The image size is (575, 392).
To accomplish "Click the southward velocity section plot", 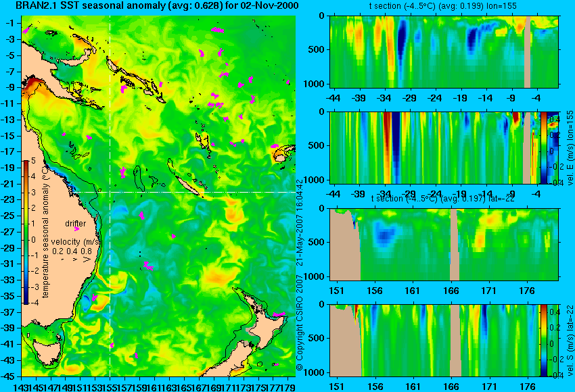I will point(435,341).
